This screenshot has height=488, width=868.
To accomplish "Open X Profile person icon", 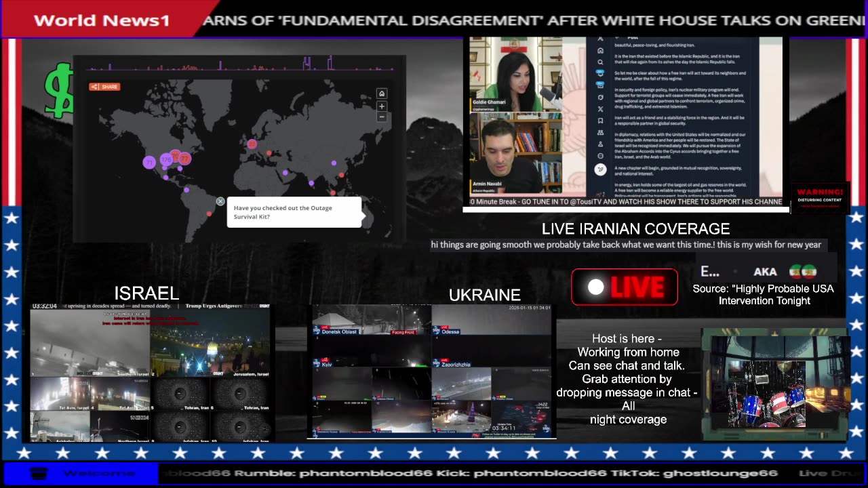I will coord(600,144).
